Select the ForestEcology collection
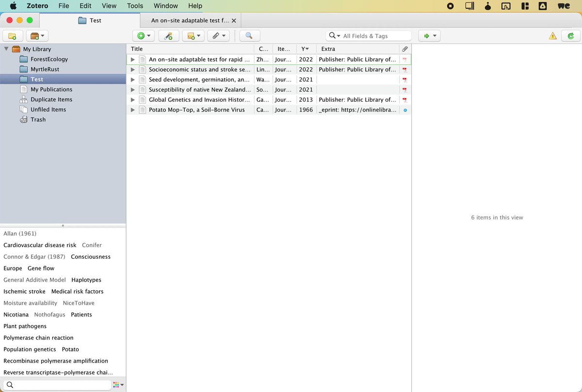Image resolution: width=582 pixels, height=392 pixels. [49, 59]
